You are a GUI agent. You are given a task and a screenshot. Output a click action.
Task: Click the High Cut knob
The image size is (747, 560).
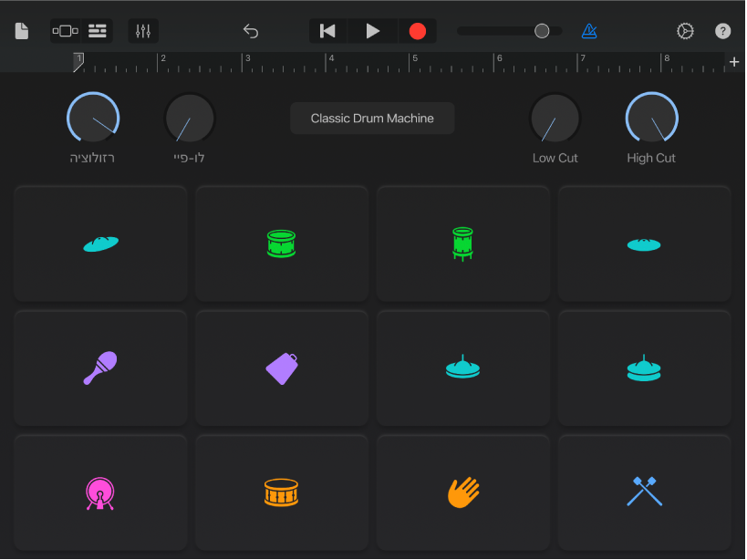coord(651,119)
